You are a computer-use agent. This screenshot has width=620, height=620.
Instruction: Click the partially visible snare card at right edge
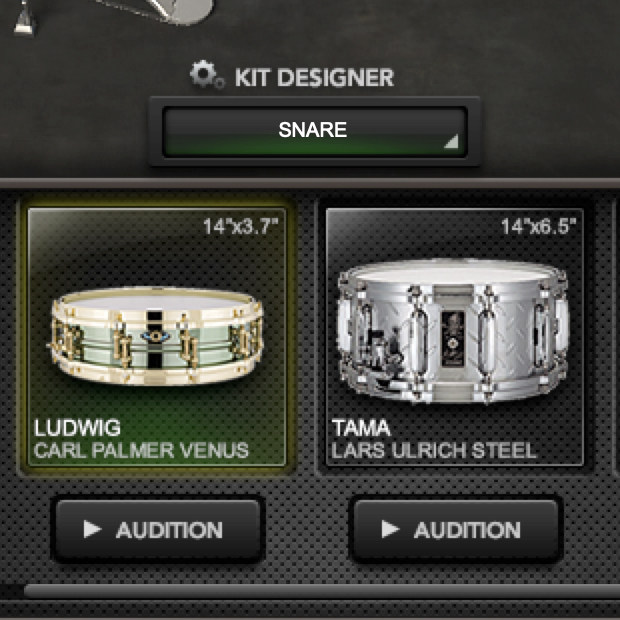pyautogui.click(x=617, y=336)
